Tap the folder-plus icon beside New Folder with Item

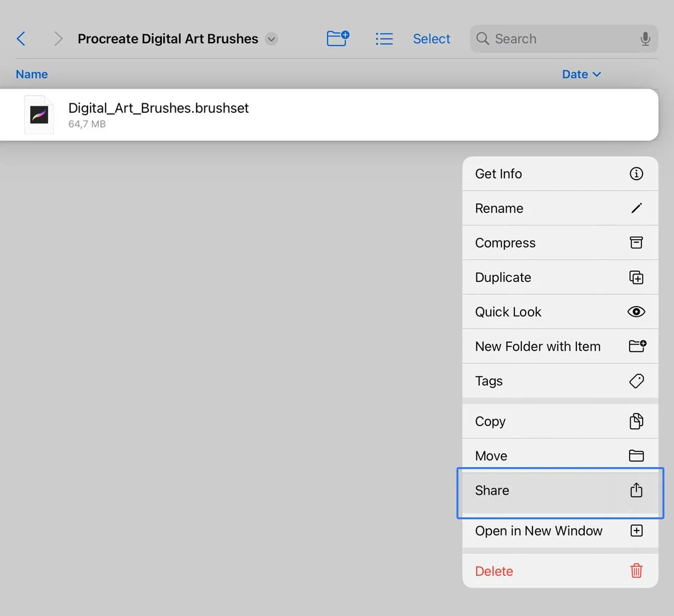tap(637, 346)
